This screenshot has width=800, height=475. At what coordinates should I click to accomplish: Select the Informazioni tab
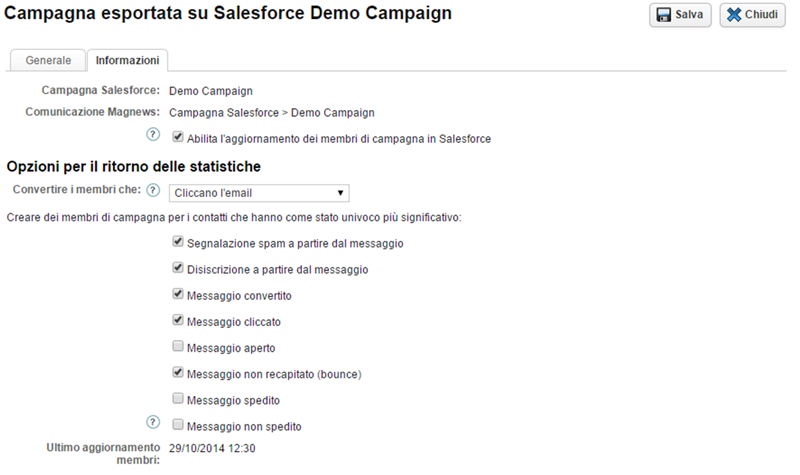[x=127, y=60]
